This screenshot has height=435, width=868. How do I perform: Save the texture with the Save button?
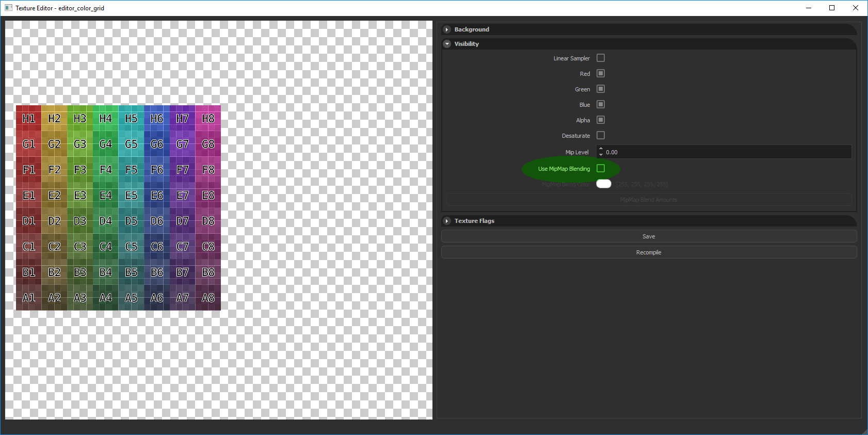click(x=649, y=236)
